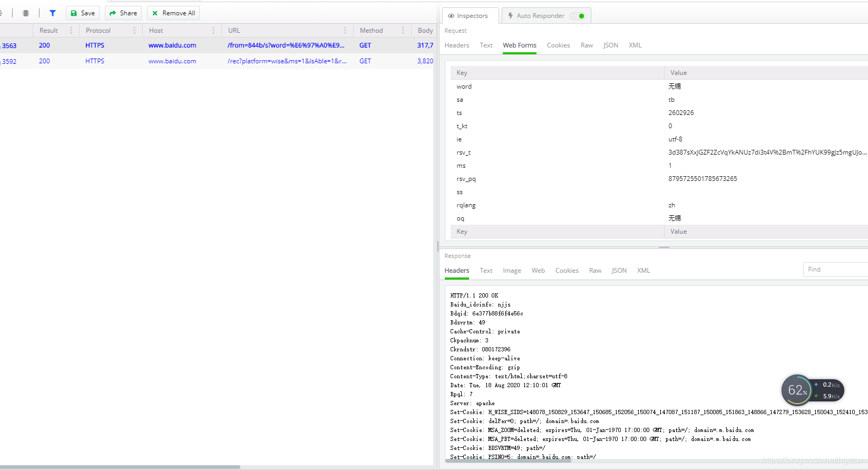Click the 'Connection: keep-alive' header line
This screenshot has height=470, width=868.
(485, 358)
